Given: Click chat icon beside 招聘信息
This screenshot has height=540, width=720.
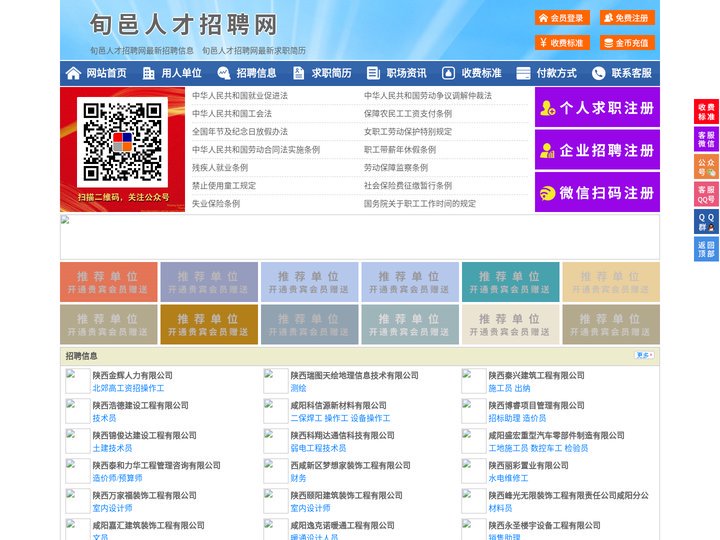Looking at the screenshot, I should [224, 73].
